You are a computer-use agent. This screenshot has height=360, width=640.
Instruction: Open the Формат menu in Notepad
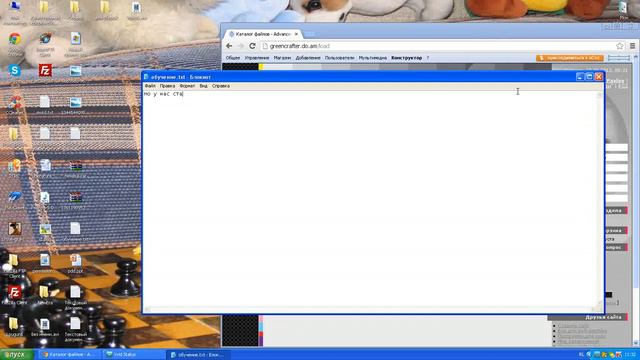(x=187, y=86)
